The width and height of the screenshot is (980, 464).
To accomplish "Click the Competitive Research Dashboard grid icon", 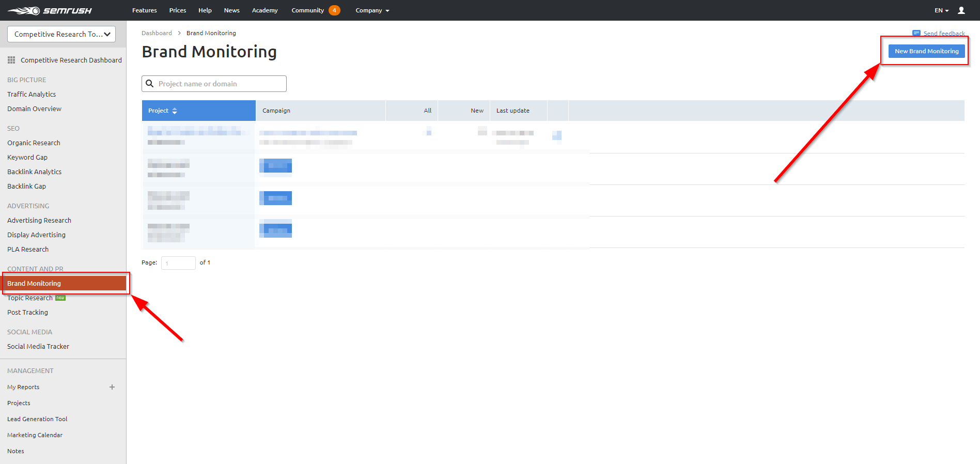I will [11, 60].
